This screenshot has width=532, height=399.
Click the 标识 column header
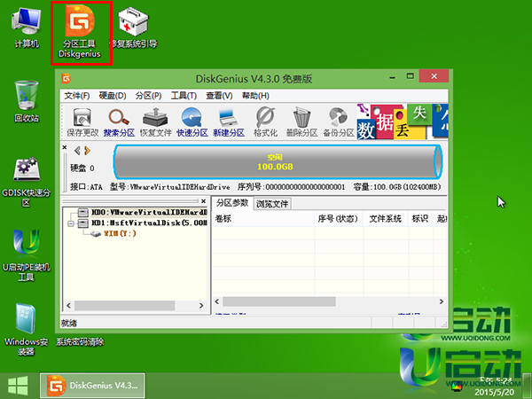(x=420, y=218)
